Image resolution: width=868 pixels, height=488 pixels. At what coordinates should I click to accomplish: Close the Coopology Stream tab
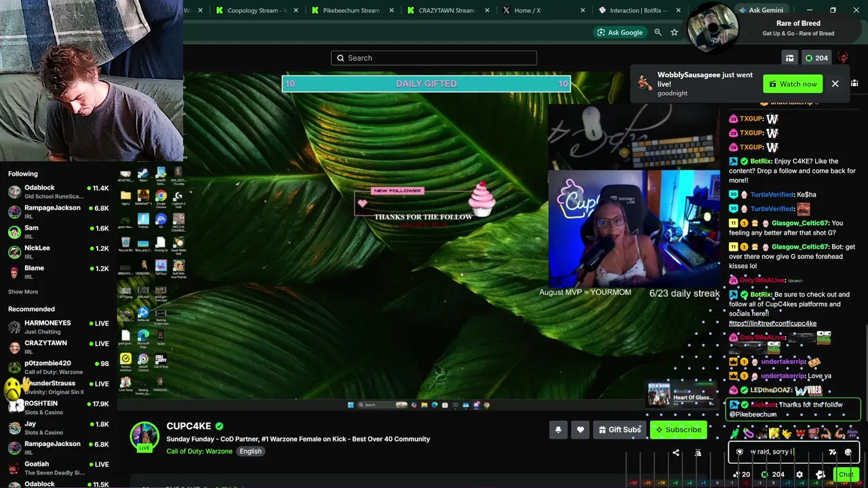pyautogui.click(x=296, y=10)
